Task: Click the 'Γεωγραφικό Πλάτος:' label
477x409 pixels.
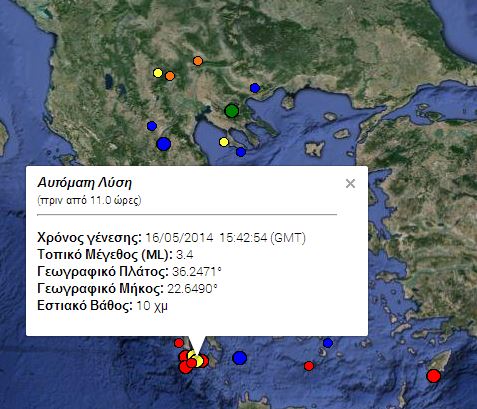Action: (x=103, y=272)
